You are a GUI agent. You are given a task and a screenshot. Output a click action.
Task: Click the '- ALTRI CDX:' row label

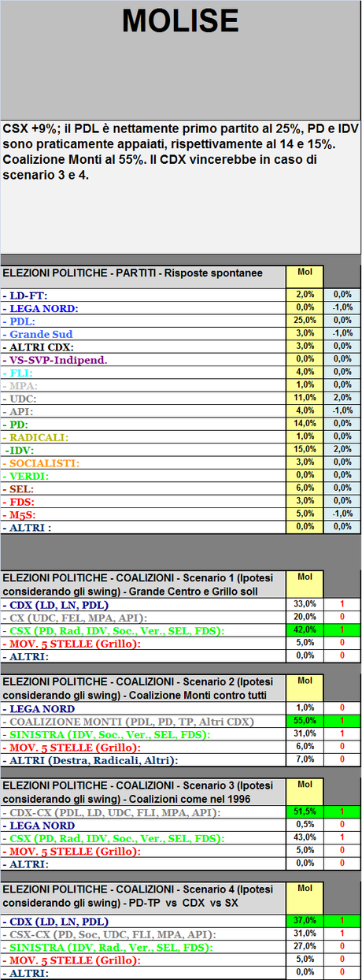tap(142, 347)
